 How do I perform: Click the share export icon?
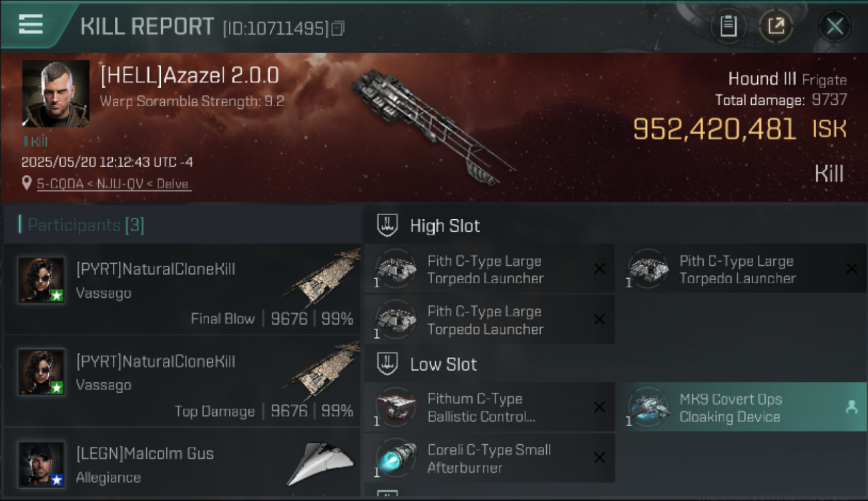point(776,27)
